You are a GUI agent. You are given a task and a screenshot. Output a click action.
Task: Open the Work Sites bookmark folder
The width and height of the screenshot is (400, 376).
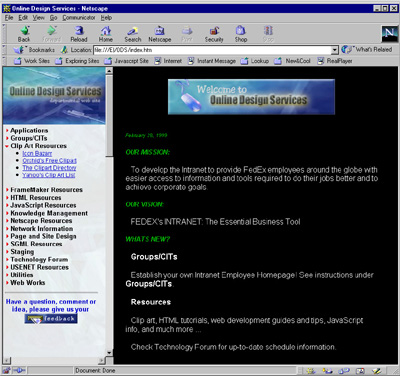(32, 61)
